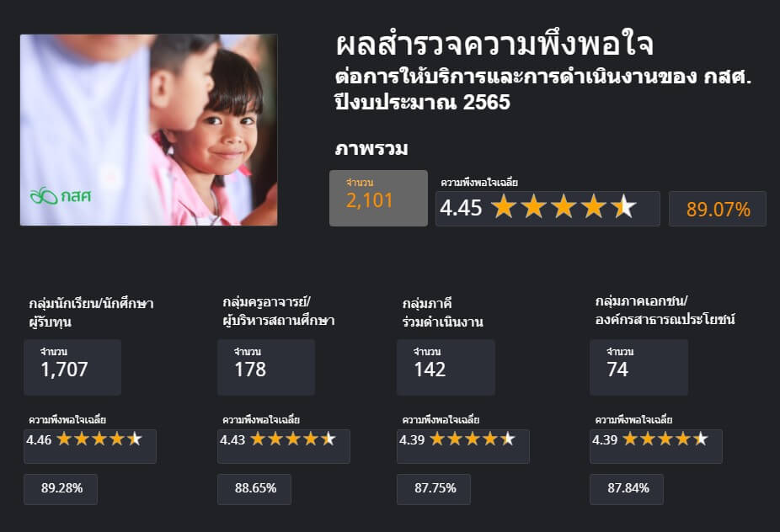The image size is (780, 532).
Task: Click the half-filled star in overall rating
Action: [623, 207]
